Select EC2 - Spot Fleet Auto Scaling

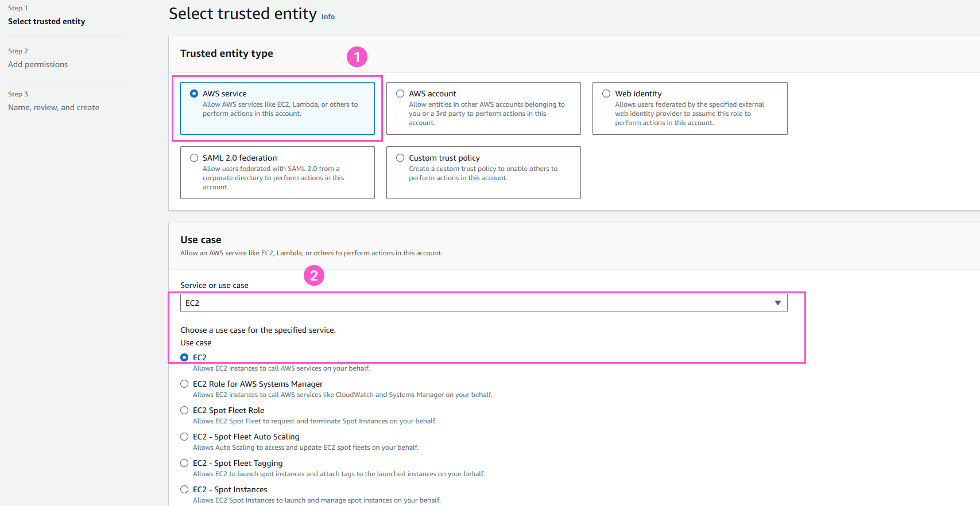[184, 437]
